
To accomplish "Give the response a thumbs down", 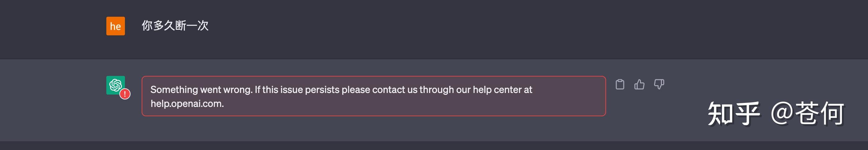I will tap(659, 84).
